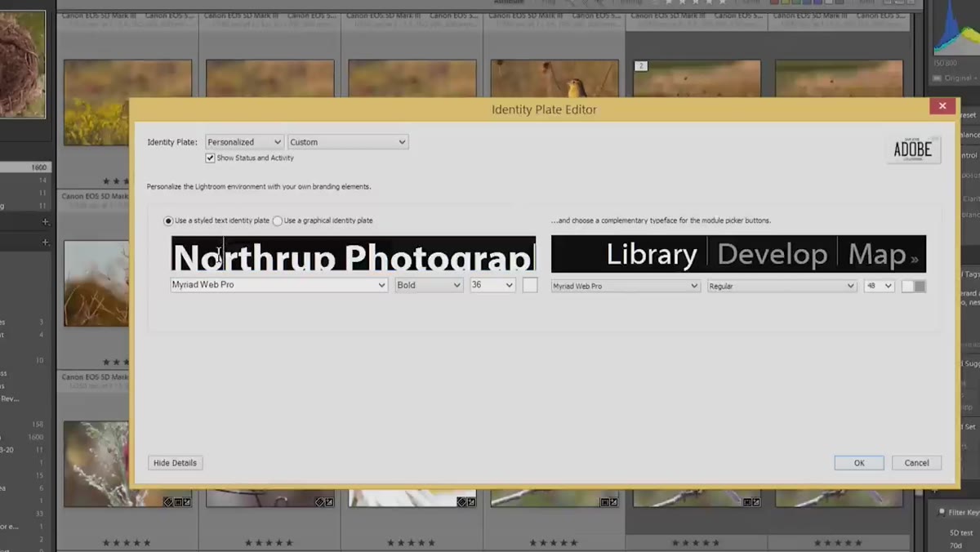Click Cancel in Identity Plate Editor
The width and height of the screenshot is (980, 552).
[916, 463]
